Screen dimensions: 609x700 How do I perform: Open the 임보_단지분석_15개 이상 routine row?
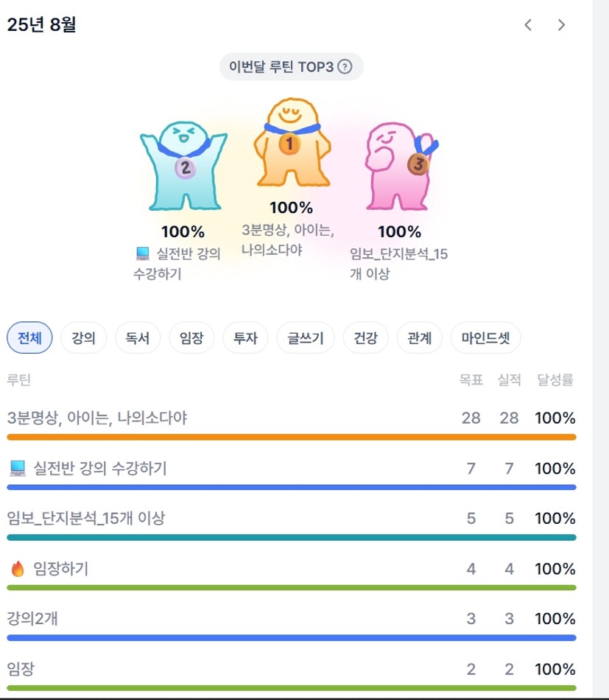coord(292,518)
